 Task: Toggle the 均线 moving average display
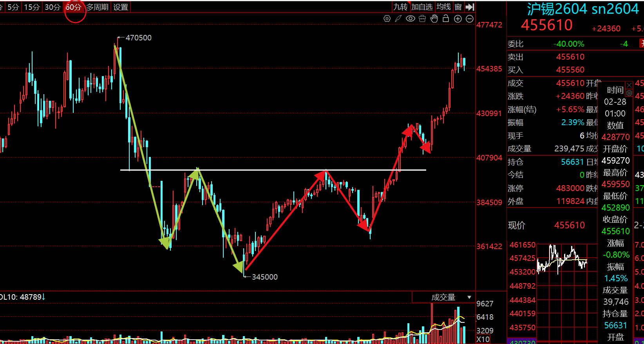[x=443, y=7]
